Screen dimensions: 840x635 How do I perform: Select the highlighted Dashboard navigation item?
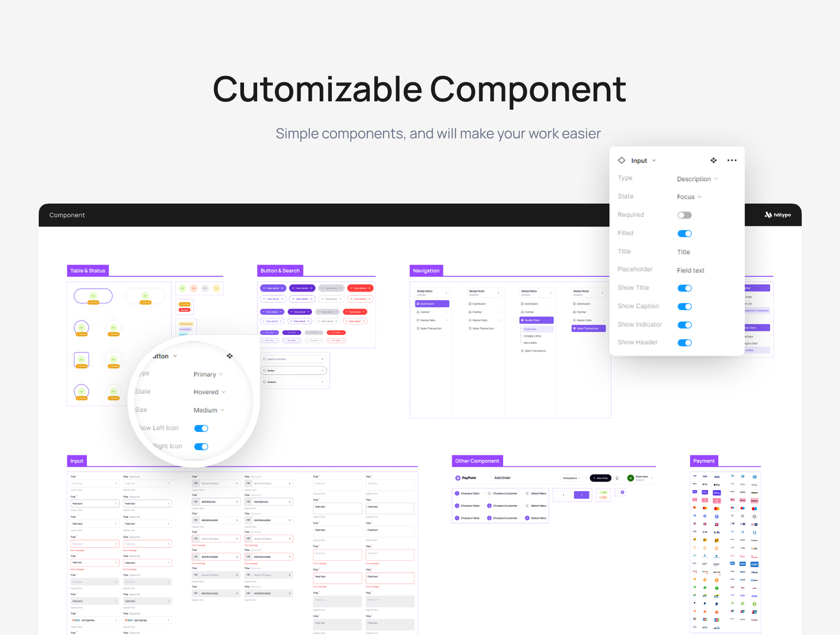(432, 304)
